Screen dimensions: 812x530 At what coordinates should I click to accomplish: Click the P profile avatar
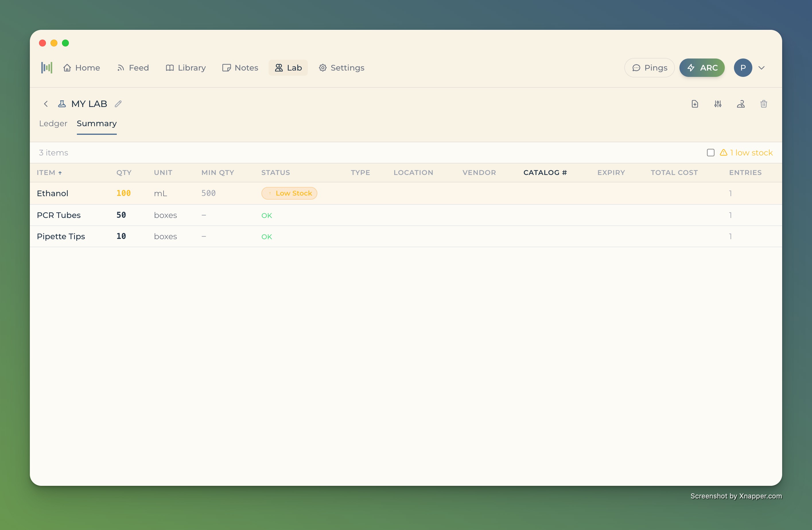click(743, 67)
